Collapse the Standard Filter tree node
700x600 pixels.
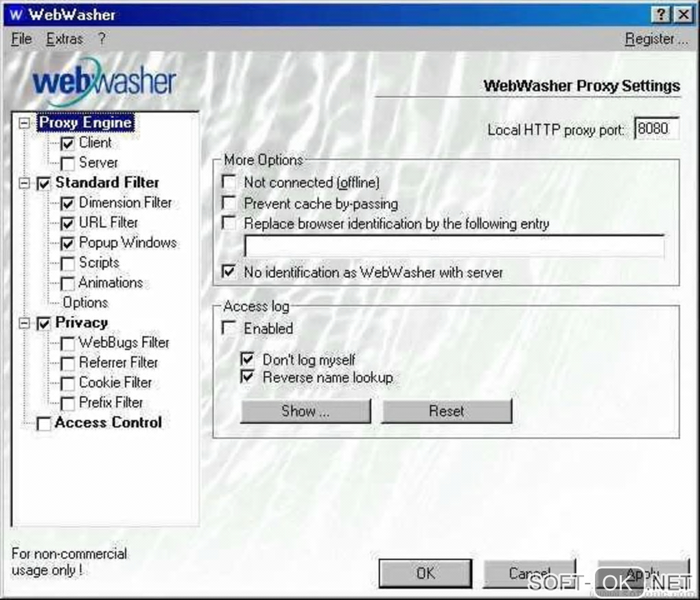click(25, 183)
